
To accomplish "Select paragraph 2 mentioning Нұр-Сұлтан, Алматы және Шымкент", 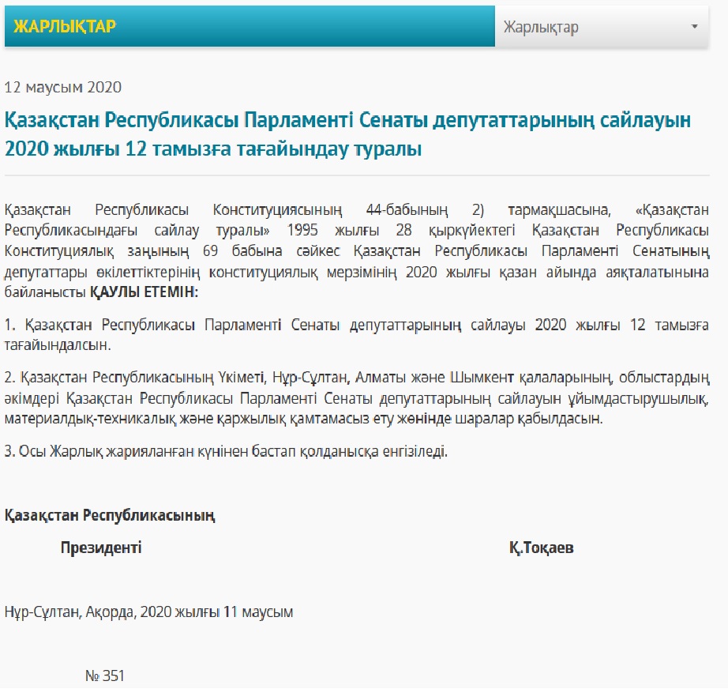I will tap(357, 398).
